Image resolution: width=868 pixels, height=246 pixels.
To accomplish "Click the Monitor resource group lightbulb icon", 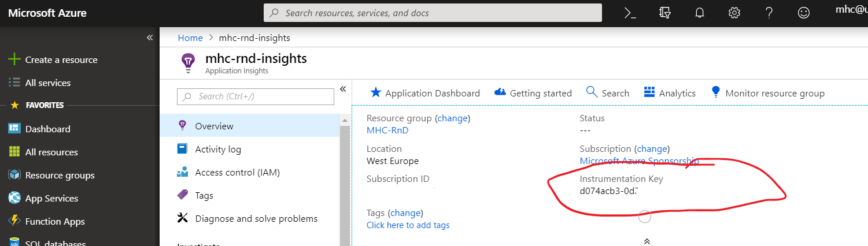I will coord(716,92).
